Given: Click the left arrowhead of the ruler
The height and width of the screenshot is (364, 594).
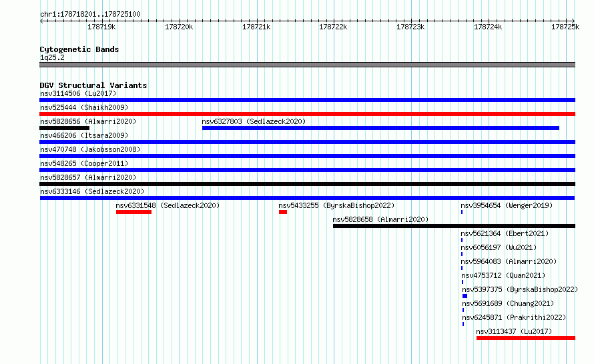Looking at the screenshot, I should [41, 21].
